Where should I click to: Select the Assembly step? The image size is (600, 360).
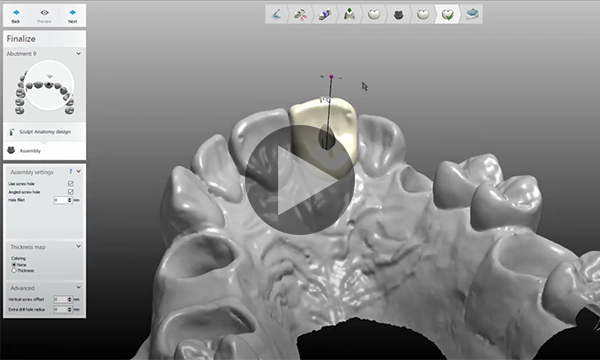pyautogui.click(x=44, y=151)
